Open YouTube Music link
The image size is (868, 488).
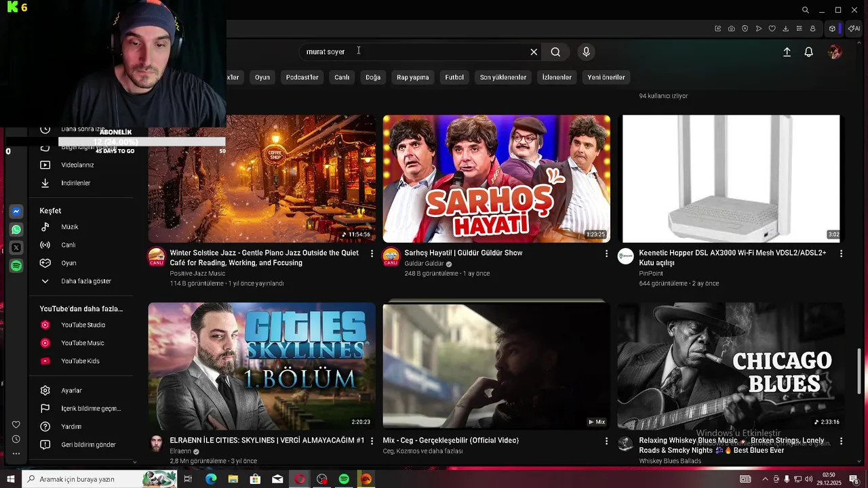pyautogui.click(x=81, y=343)
